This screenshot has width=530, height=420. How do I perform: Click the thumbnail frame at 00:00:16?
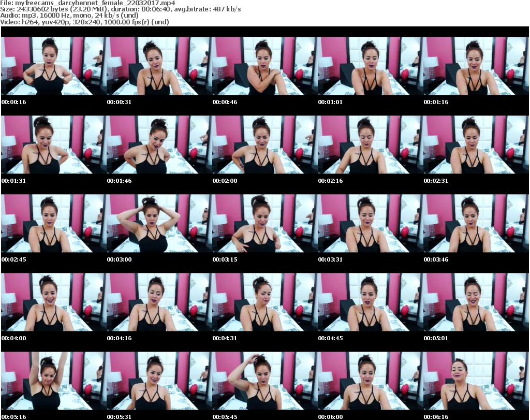click(x=54, y=66)
